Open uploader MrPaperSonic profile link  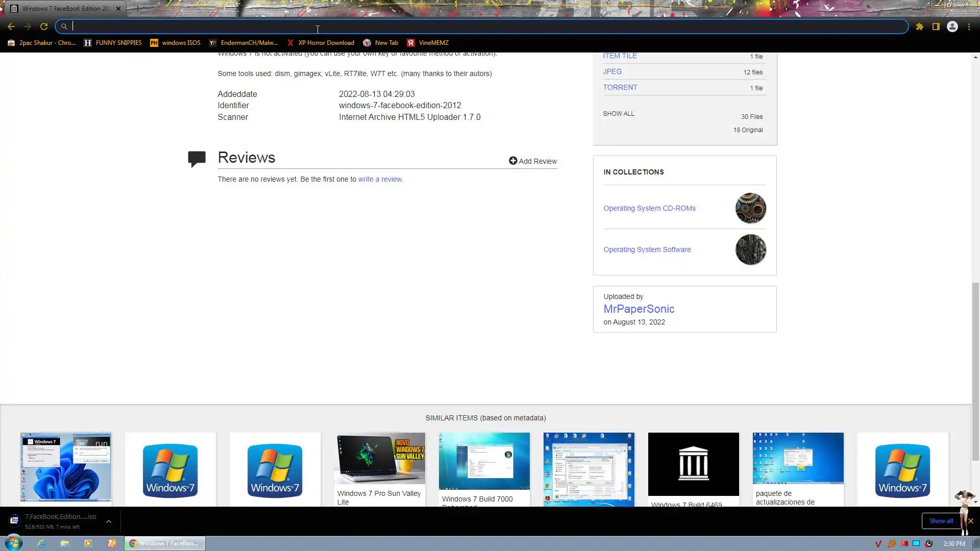pos(639,309)
